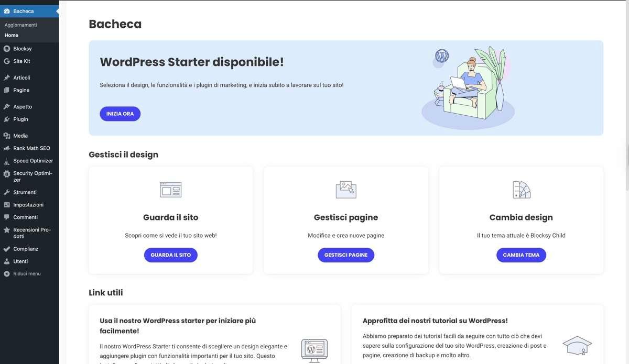Click the Impostazioni settings icon
The width and height of the screenshot is (629, 364).
point(7,205)
